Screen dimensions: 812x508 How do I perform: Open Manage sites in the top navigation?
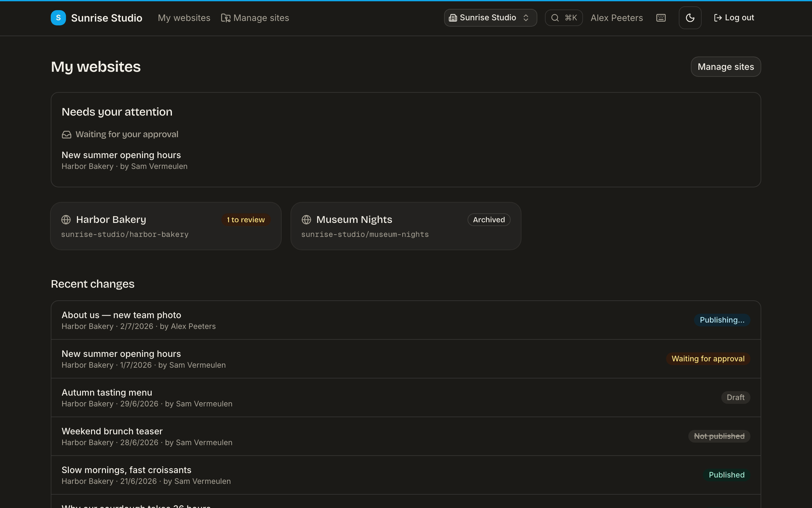(255, 18)
